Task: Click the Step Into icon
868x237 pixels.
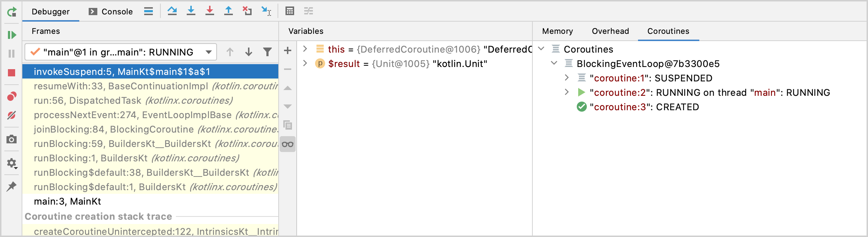Action: coord(191,11)
